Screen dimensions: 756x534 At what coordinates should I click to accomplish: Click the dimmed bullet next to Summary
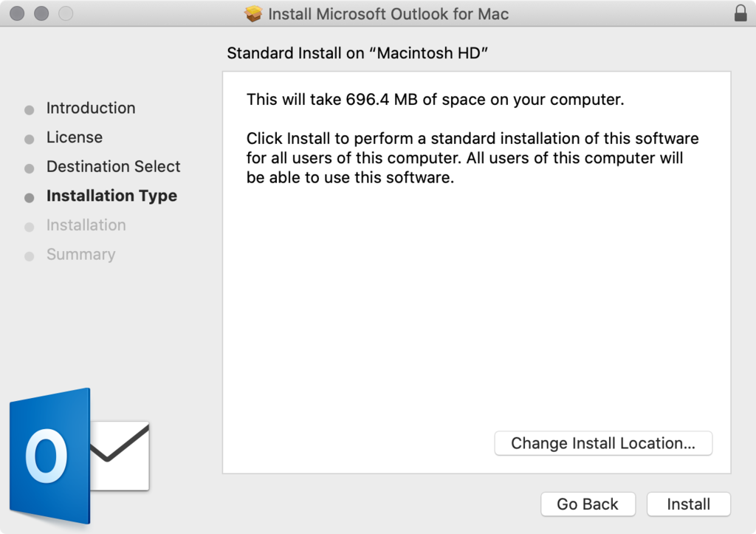[x=29, y=255]
